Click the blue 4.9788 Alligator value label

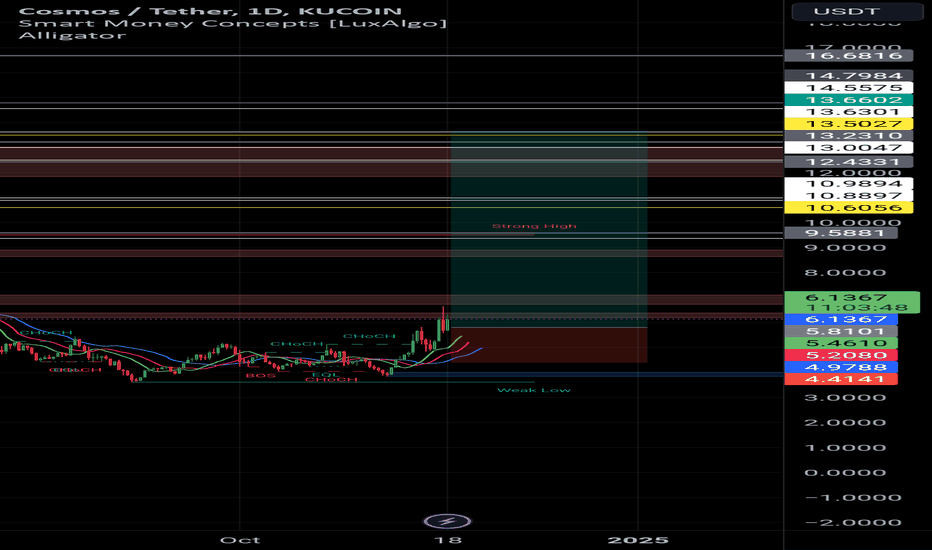(841, 367)
